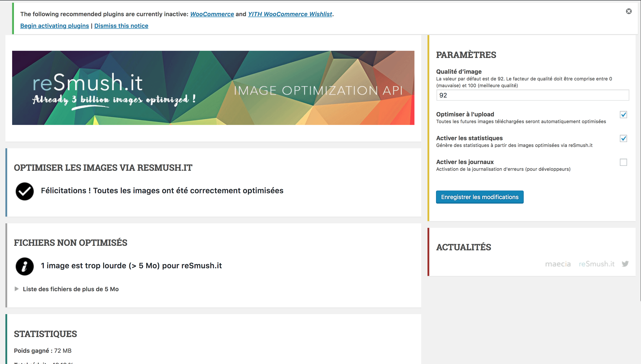The height and width of the screenshot is (364, 641).
Task: Click the ACTUALITÉS heading
Action: click(x=463, y=247)
